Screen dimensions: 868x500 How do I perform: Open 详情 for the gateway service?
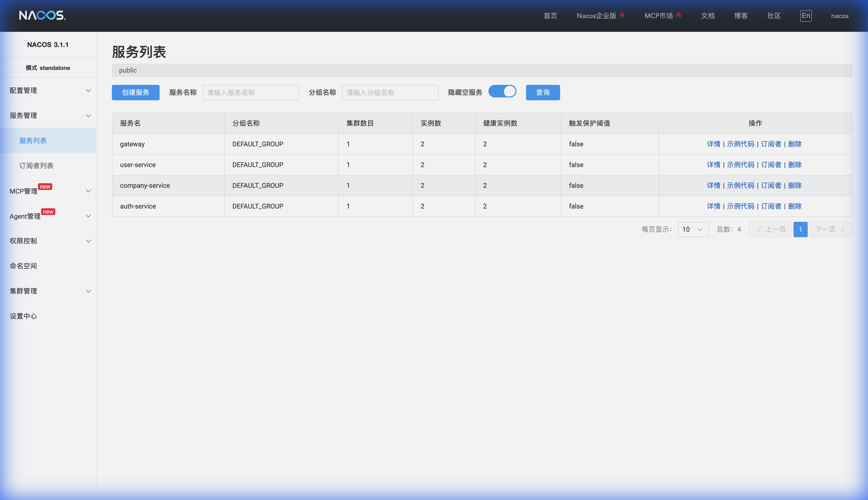click(x=713, y=144)
